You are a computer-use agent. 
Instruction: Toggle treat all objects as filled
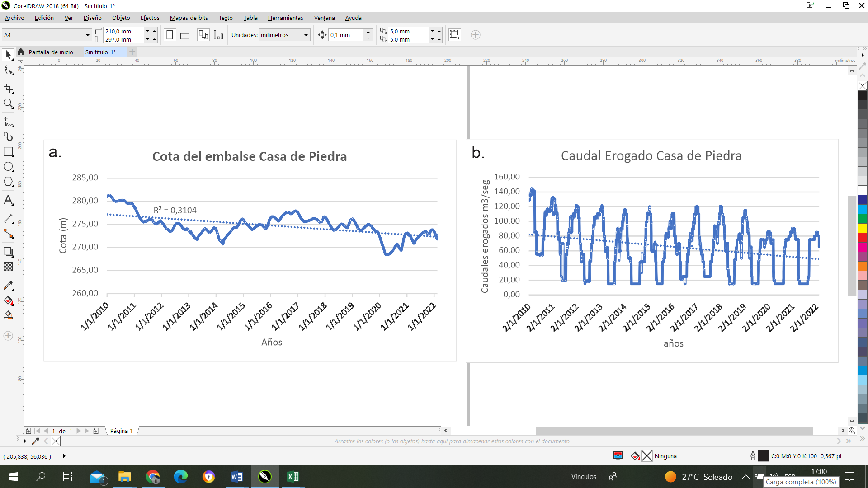point(454,35)
